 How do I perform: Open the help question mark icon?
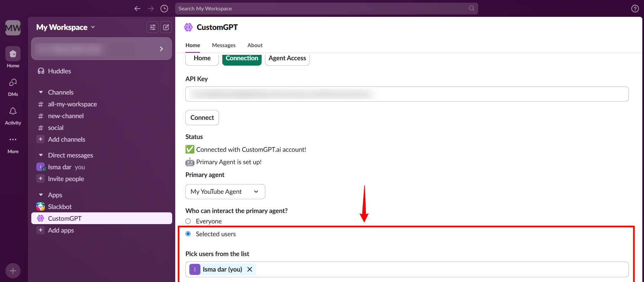click(x=635, y=9)
